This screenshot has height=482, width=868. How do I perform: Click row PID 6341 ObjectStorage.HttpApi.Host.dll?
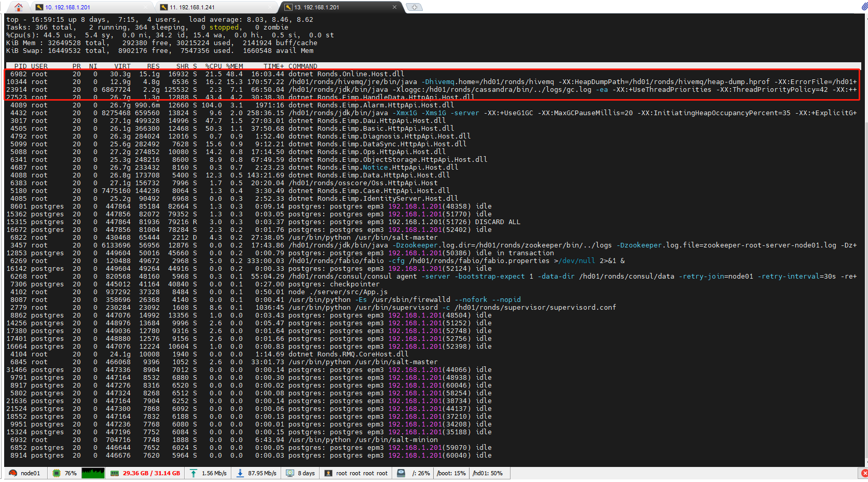[432, 160]
